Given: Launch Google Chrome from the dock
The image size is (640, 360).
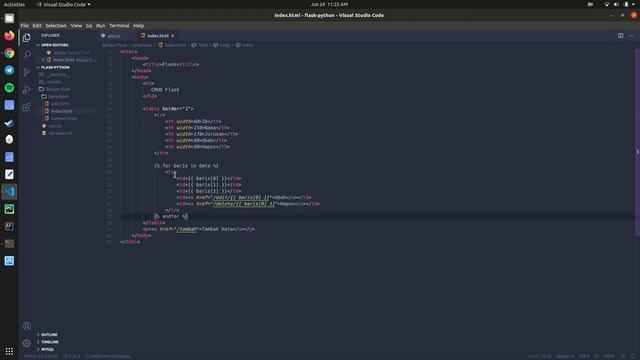Looking at the screenshot, I should (9, 53).
